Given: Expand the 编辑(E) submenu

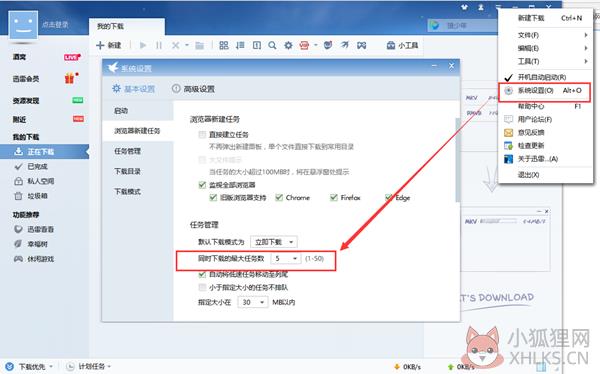Looking at the screenshot, I should coord(546,48).
